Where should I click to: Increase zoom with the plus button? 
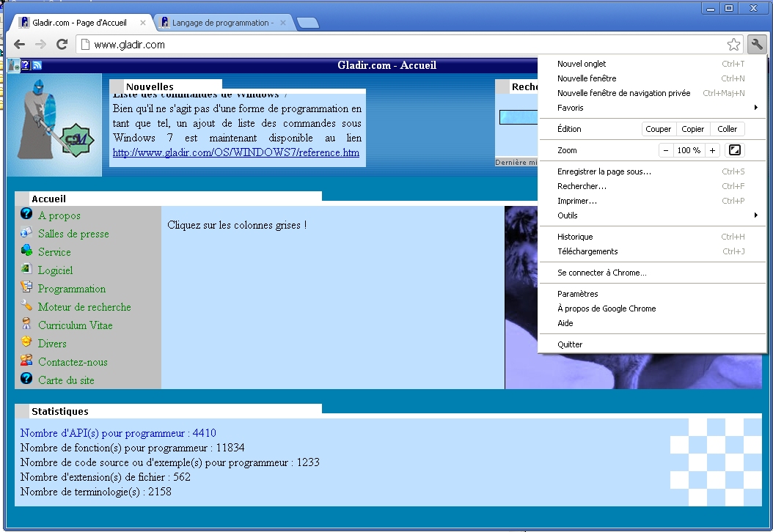[712, 150]
